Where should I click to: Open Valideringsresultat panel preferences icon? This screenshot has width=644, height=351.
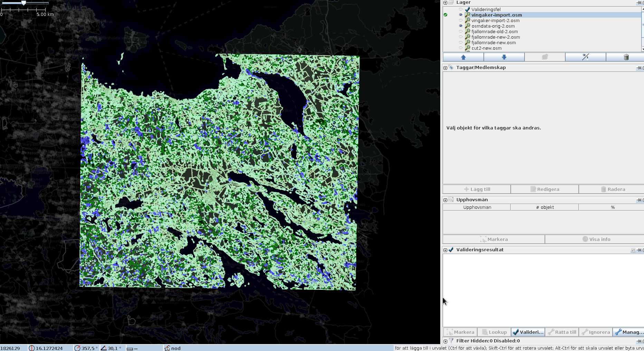pyautogui.click(x=633, y=250)
